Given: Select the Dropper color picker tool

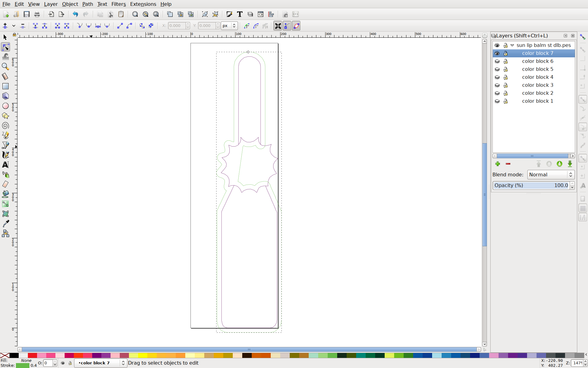Looking at the screenshot, I should 6,224.
